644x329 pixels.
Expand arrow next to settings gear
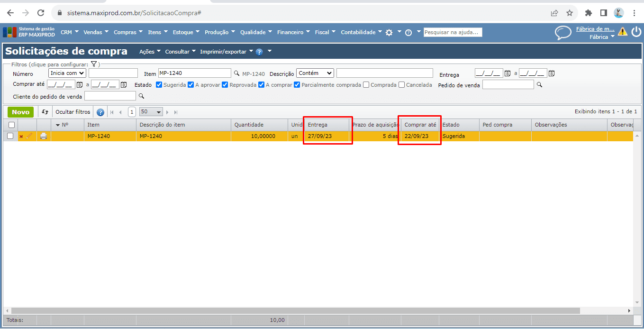pos(399,31)
